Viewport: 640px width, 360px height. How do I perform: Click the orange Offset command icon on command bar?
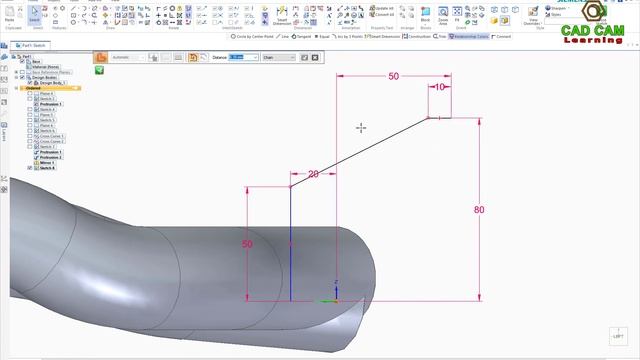tap(101, 58)
